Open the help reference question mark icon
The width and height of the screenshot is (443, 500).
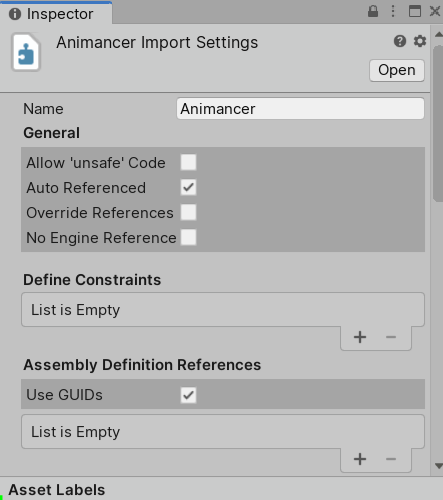coord(400,41)
